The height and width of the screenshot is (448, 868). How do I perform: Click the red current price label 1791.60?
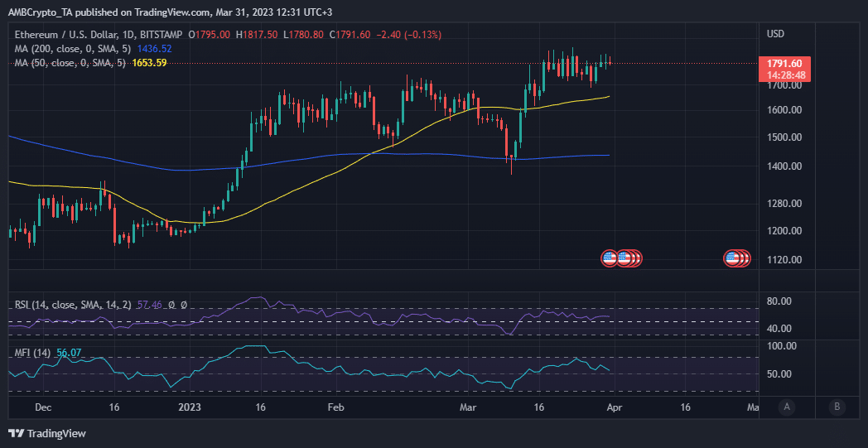[783, 63]
